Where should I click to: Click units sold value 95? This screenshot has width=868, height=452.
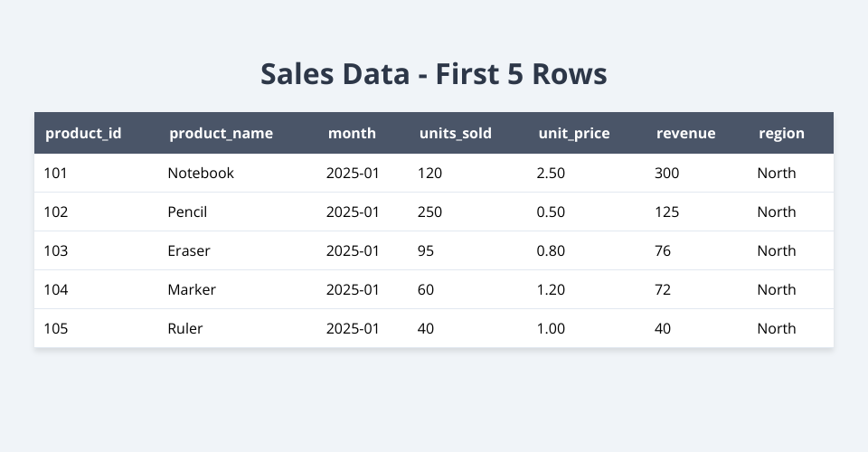point(426,250)
